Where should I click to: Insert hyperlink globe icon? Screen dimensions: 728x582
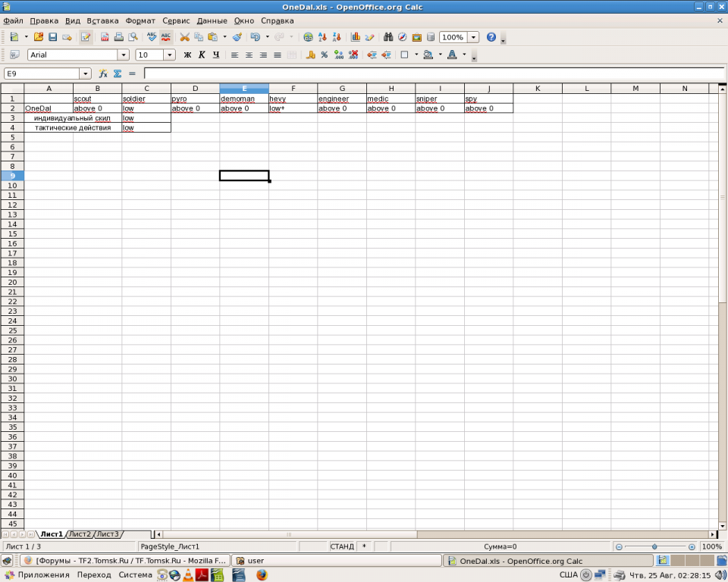[x=308, y=37]
